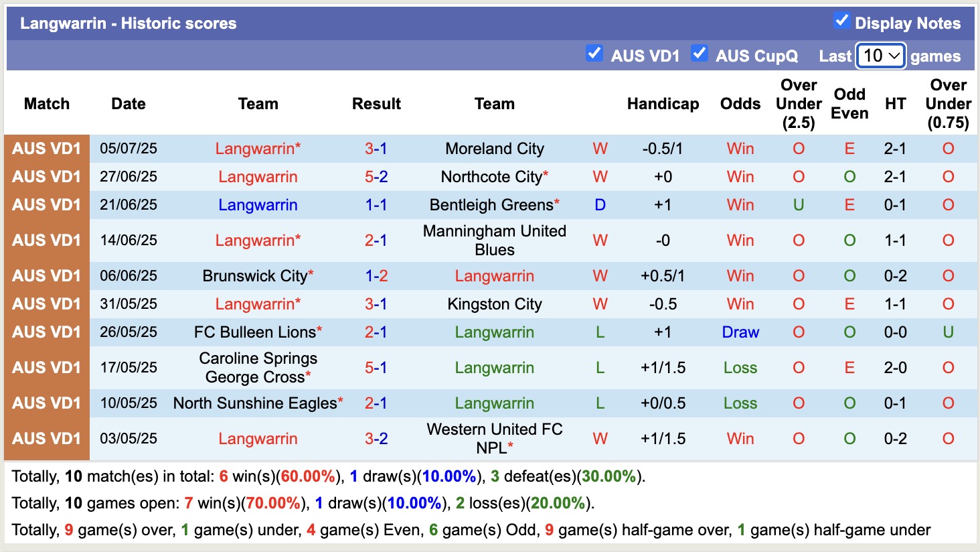Open the Last games count dropdown
The image size is (980, 552).
coord(880,56)
